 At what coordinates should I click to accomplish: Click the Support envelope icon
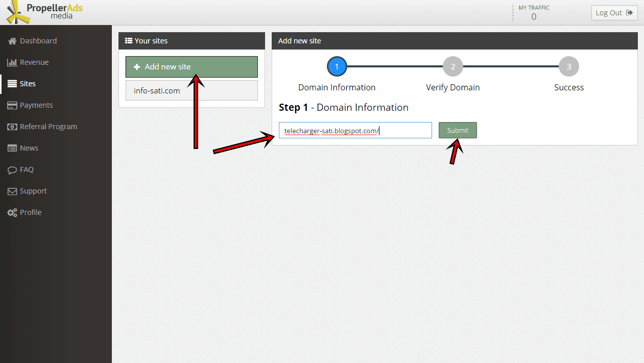pyautogui.click(x=12, y=191)
